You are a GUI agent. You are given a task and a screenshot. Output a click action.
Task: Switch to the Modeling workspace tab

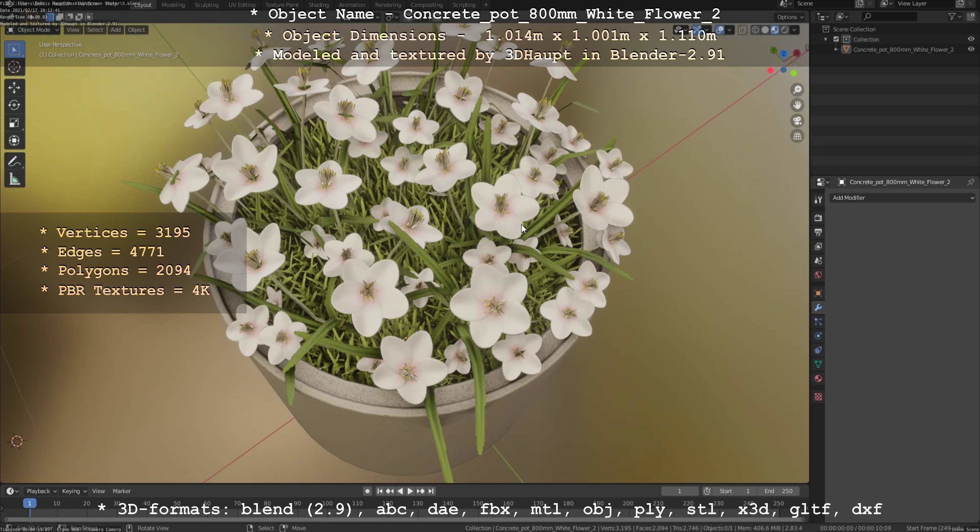point(173,5)
